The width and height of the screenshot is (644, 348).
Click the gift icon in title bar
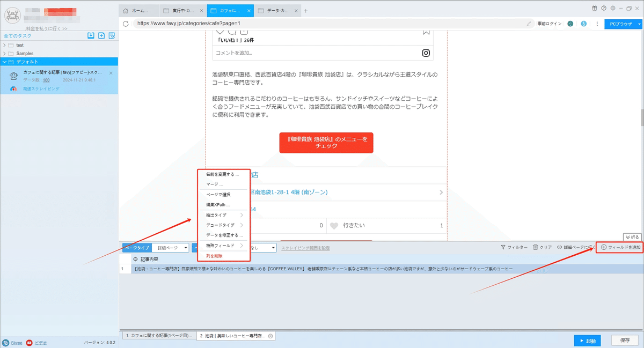click(x=595, y=8)
